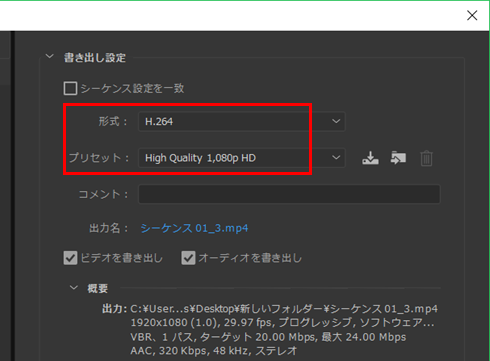Click the 出力名 label
Viewport: 490px width, 361px height.
[109, 228]
